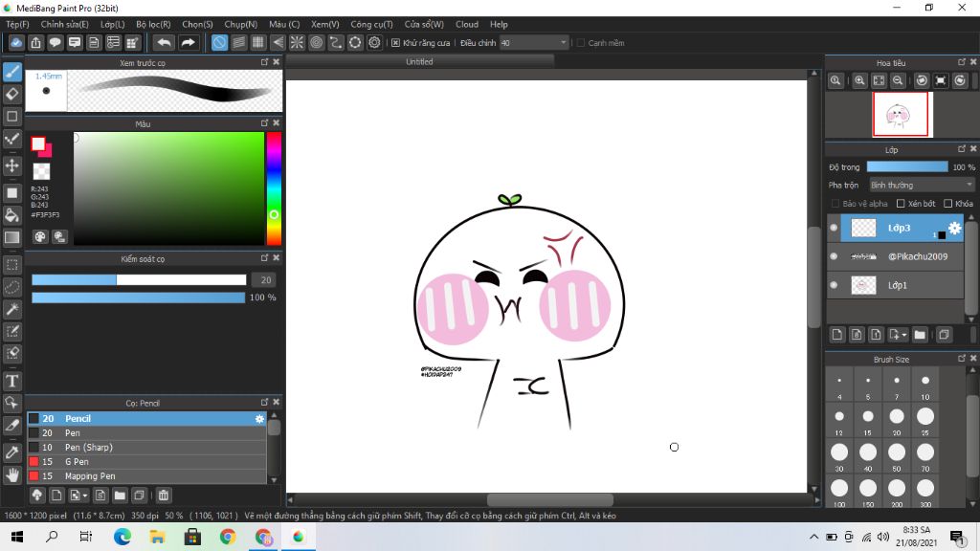Click the cloud save icon
This screenshot has width=980, height=551.
(x=16, y=42)
